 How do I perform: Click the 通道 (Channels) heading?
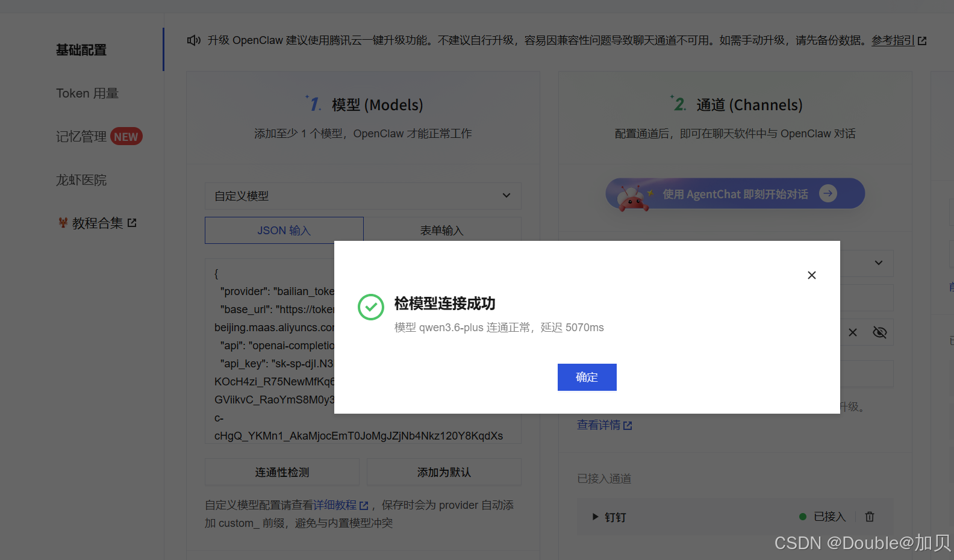[749, 105]
